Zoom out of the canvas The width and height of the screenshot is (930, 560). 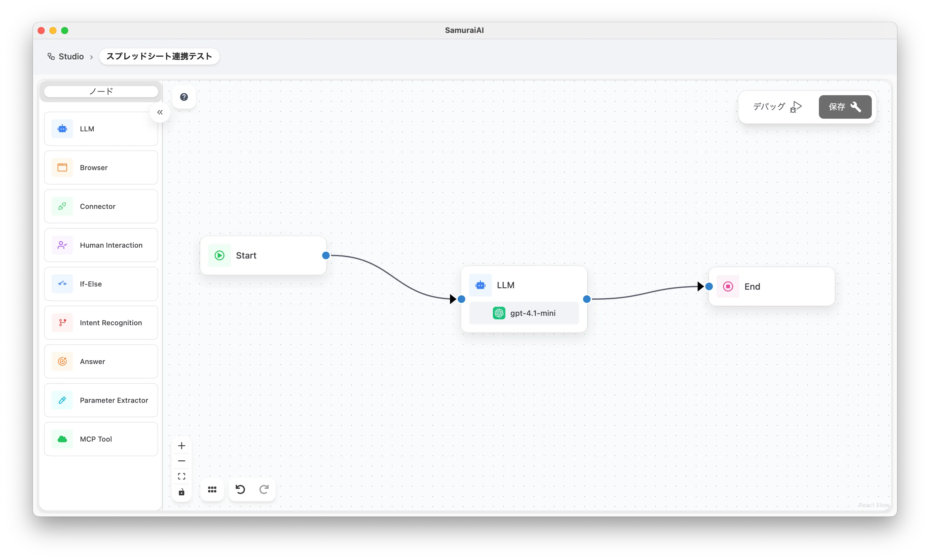[182, 461]
